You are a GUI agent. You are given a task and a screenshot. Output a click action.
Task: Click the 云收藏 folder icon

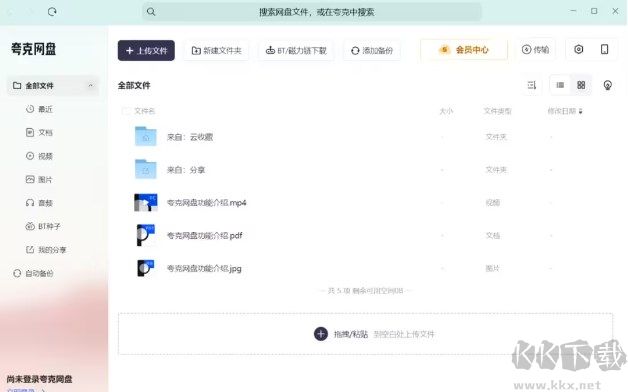tap(145, 136)
